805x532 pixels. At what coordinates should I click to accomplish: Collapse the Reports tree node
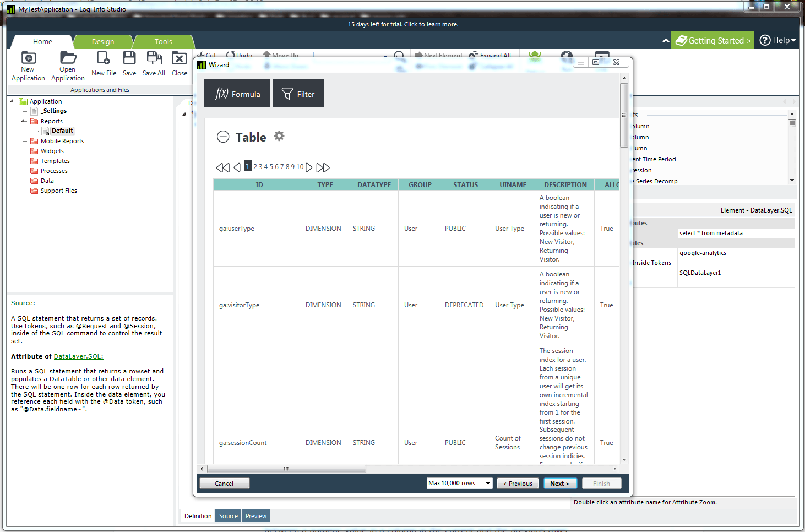pyautogui.click(x=23, y=121)
